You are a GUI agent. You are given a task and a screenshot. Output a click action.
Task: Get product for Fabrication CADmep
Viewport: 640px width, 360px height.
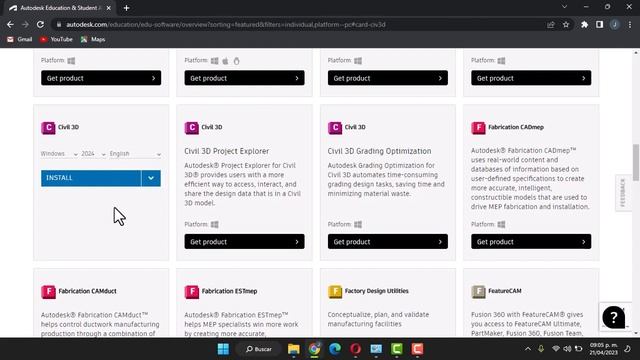[531, 242]
